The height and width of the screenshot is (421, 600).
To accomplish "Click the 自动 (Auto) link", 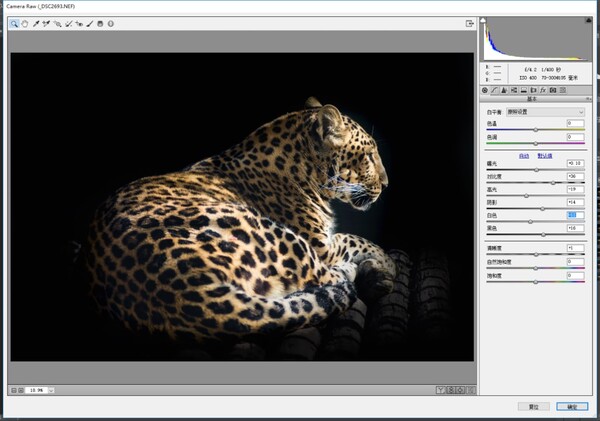I will tap(524, 156).
